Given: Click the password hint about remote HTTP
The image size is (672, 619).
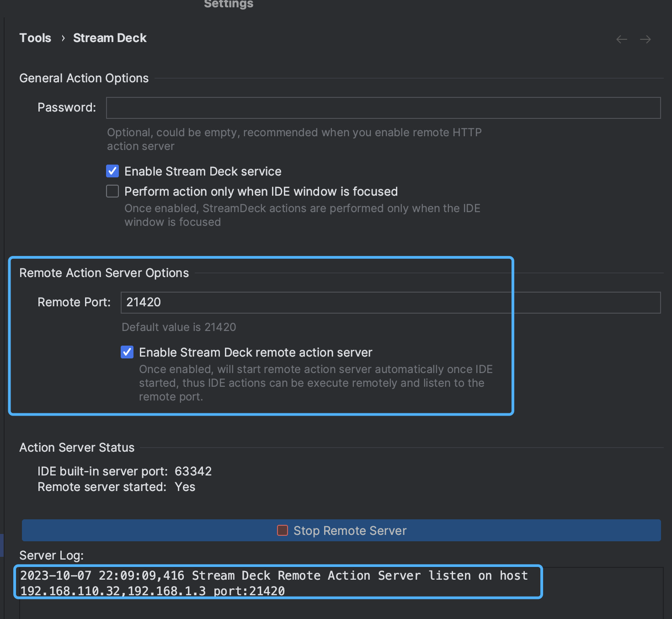Looking at the screenshot, I should pos(294,139).
